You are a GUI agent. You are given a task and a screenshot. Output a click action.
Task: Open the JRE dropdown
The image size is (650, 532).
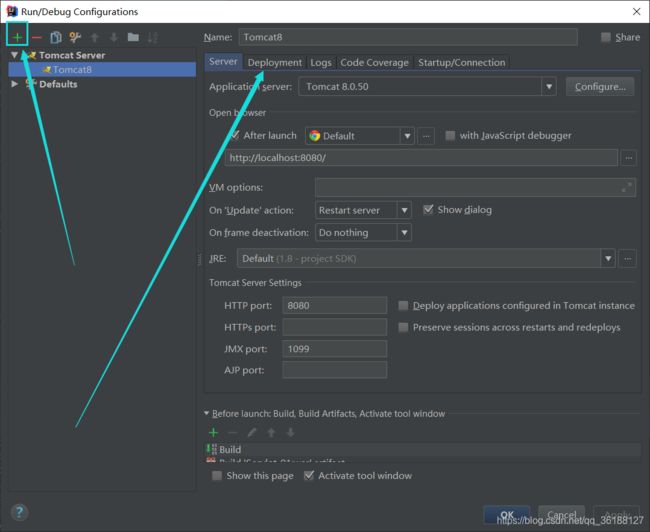click(608, 259)
